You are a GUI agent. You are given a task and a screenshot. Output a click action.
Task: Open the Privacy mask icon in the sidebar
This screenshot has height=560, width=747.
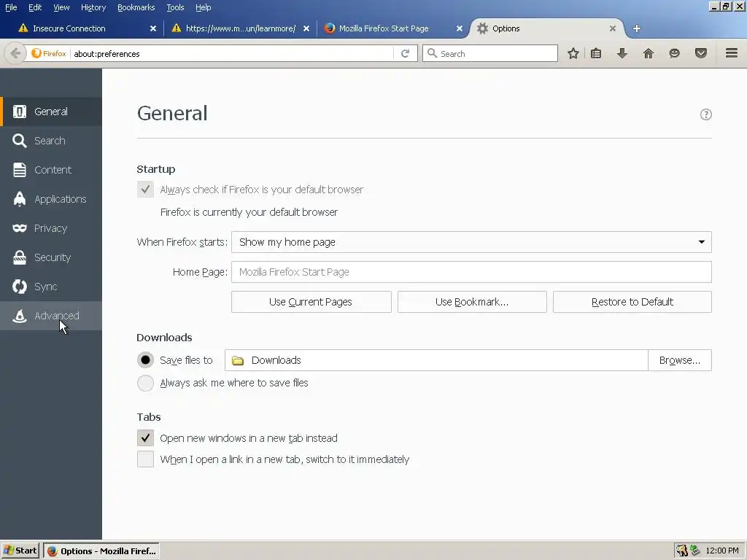click(x=20, y=228)
